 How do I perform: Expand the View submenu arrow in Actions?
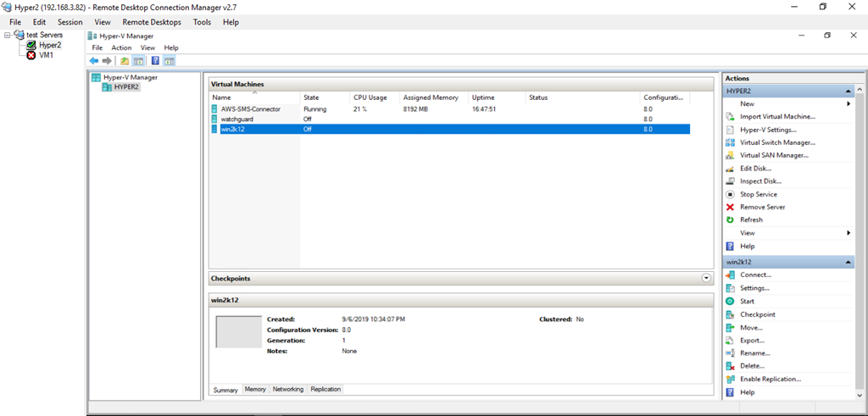tap(848, 233)
